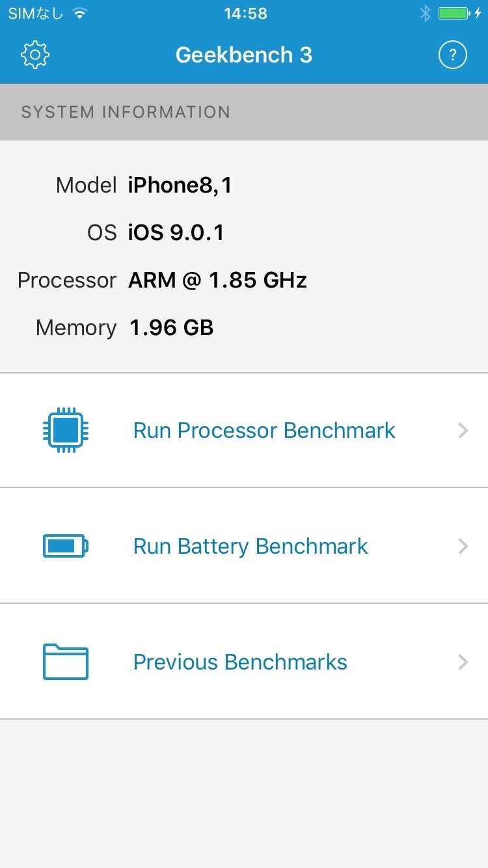Tap the iOS 9.0.1 version text
488x868 pixels.
(x=176, y=233)
